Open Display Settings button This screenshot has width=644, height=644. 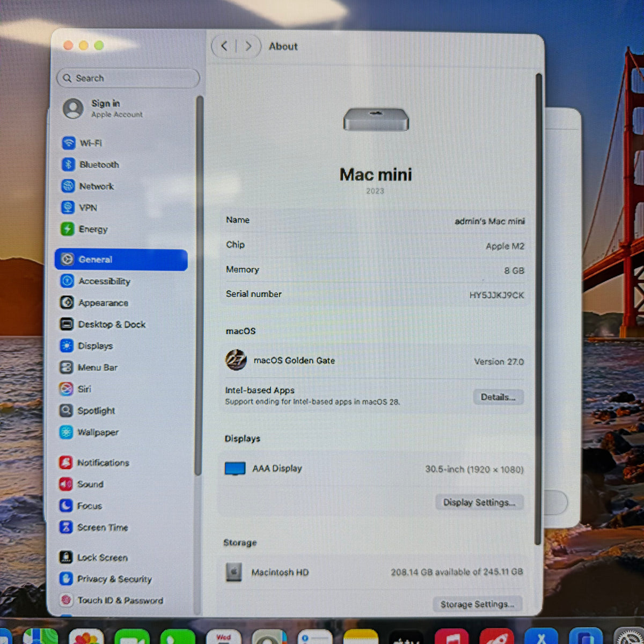tap(479, 502)
